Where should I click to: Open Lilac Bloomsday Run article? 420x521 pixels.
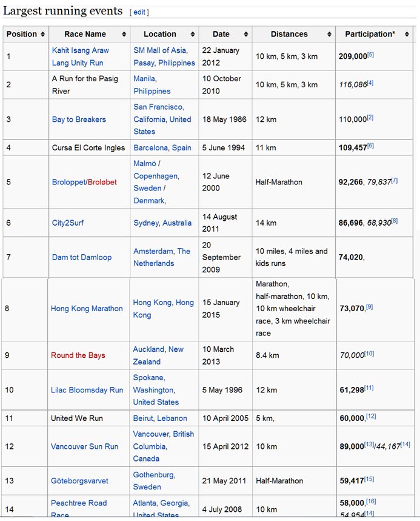point(87,390)
